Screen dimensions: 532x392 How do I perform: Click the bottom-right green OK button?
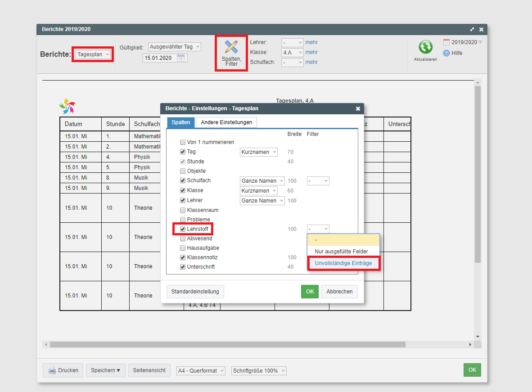[472, 370]
